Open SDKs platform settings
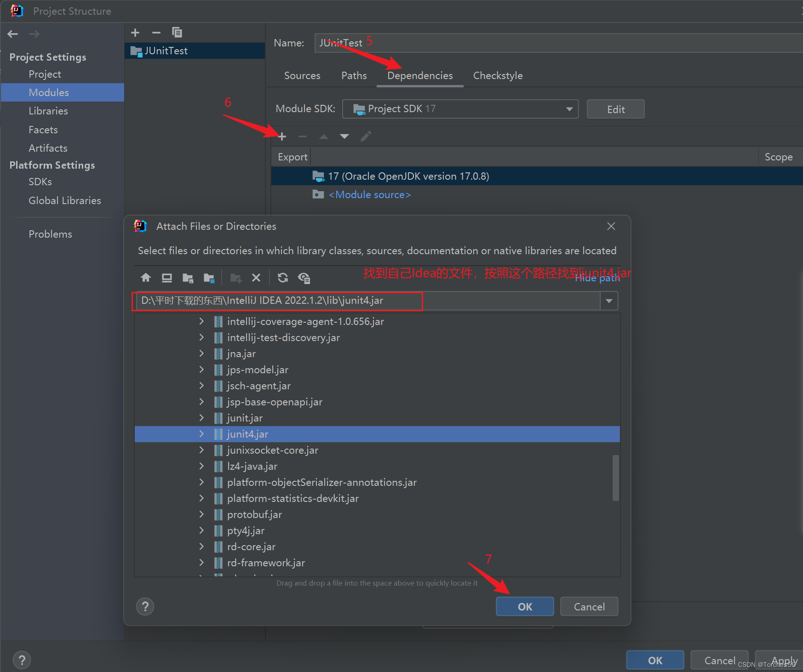 40,182
